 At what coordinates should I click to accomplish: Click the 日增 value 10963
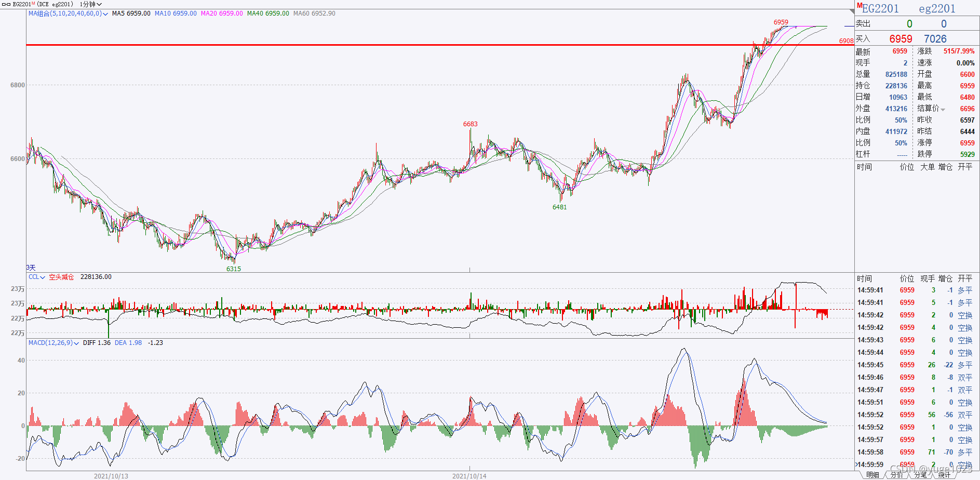pos(898,97)
